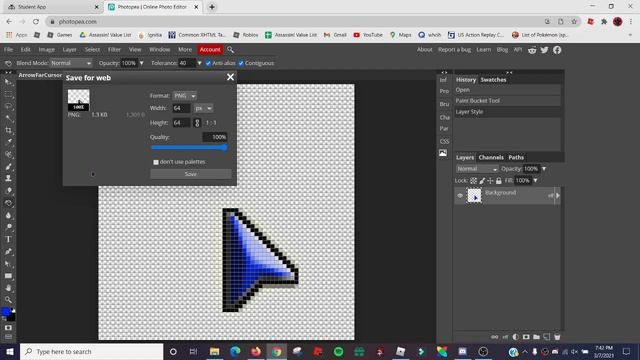Viewport: 640px width, 360px height.
Task: Select the Zoom tool in toolbar
Action: point(8,300)
